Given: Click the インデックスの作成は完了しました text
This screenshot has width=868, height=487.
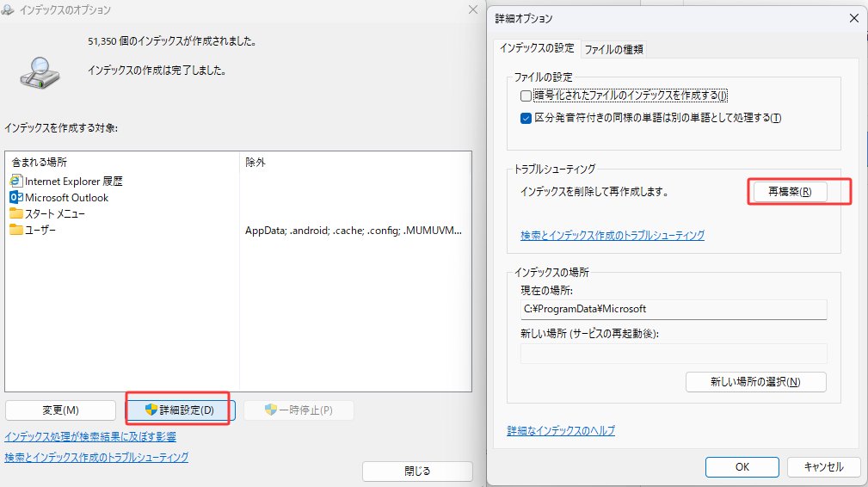Looking at the screenshot, I should [157, 71].
